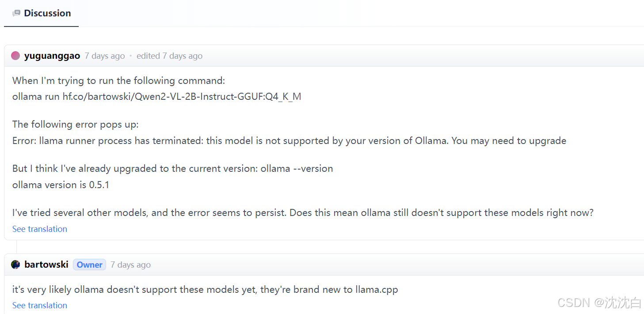Click yuguanggao's username
The width and height of the screenshot is (644, 314).
pos(52,56)
